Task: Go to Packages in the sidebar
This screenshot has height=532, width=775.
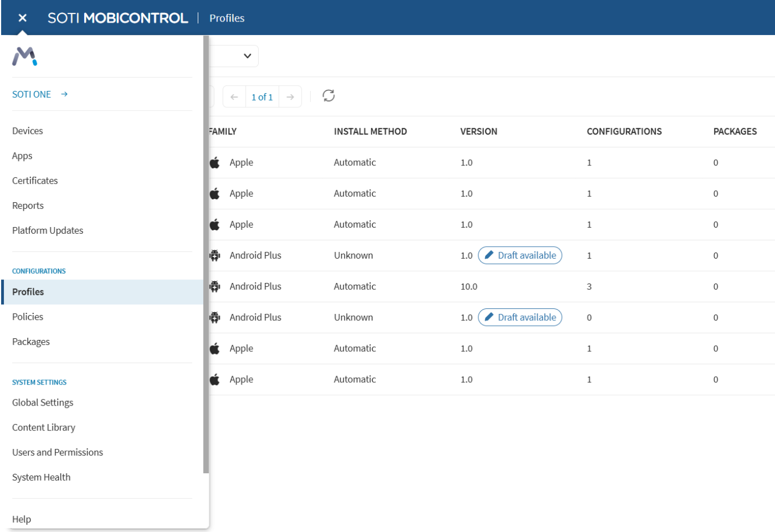Action: pyautogui.click(x=31, y=342)
